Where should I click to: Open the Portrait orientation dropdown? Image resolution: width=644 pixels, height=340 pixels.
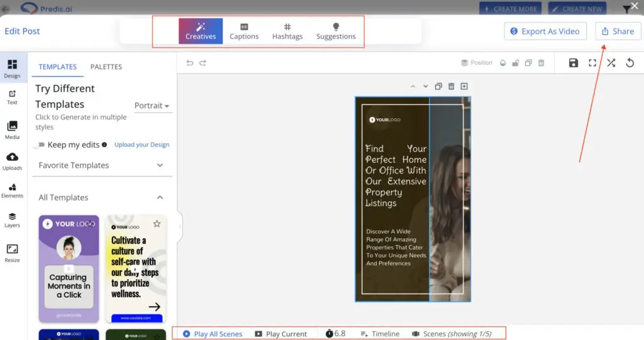click(152, 106)
